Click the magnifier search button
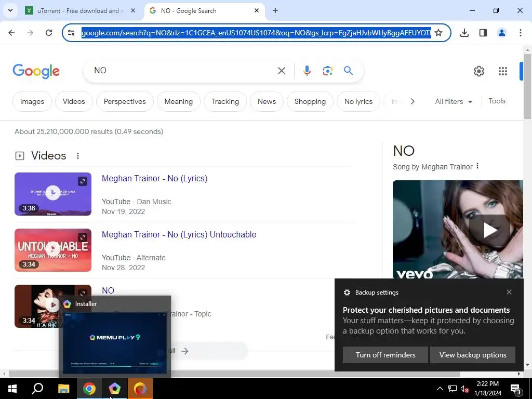This screenshot has width=532, height=399. point(348,71)
